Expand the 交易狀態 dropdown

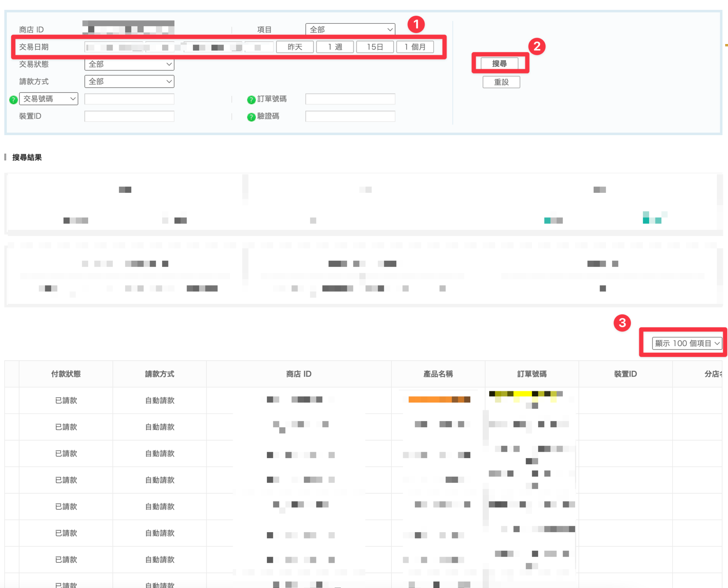tap(129, 64)
